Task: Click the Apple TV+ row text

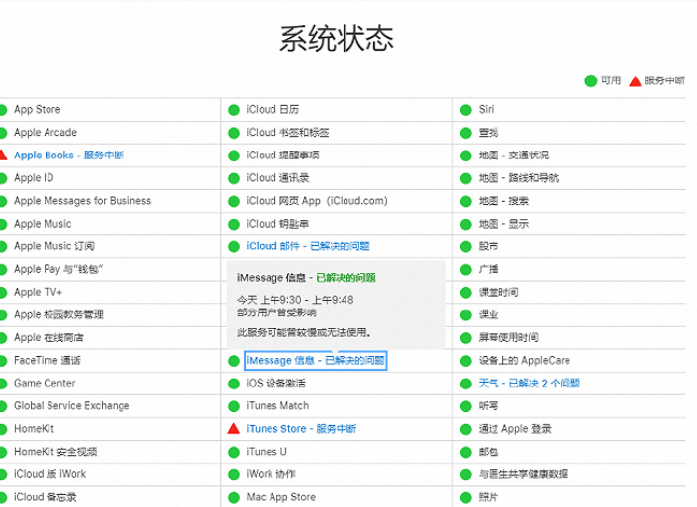Action: point(38,292)
